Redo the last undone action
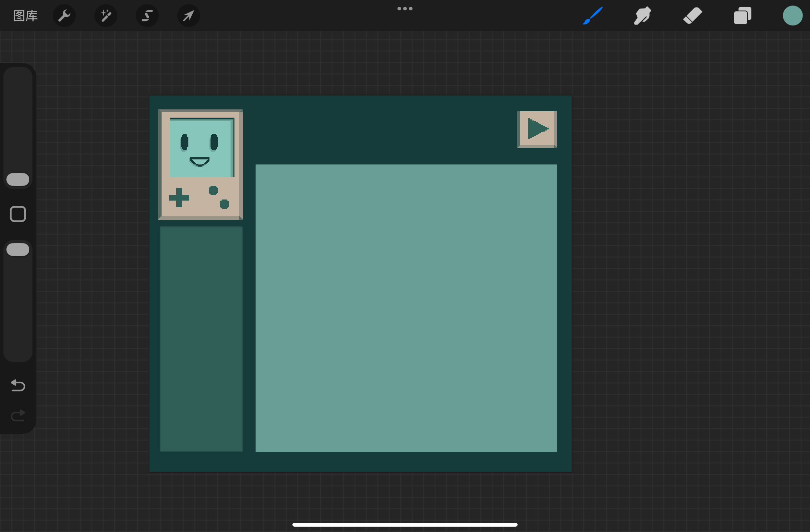This screenshot has width=810, height=532. click(18, 415)
